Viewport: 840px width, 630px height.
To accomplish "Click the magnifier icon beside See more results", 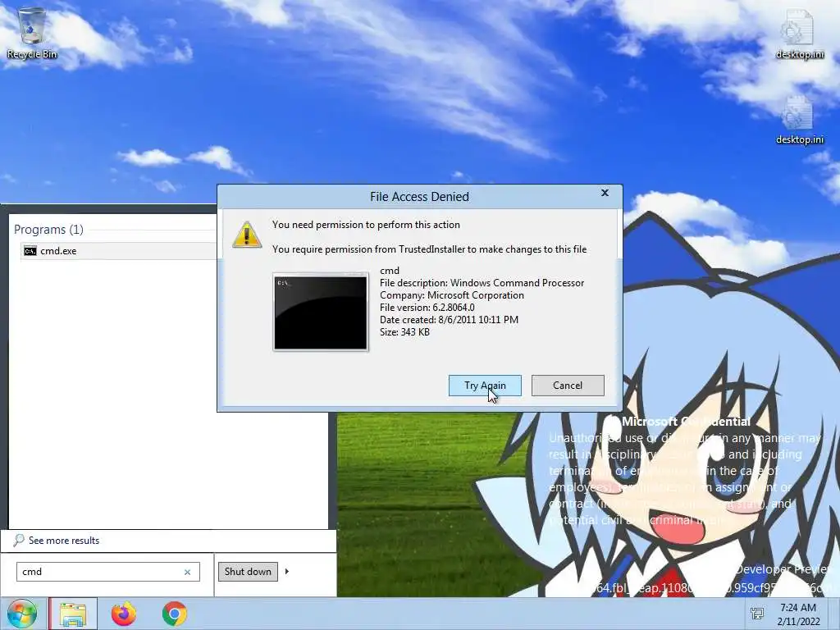I will click(x=19, y=540).
